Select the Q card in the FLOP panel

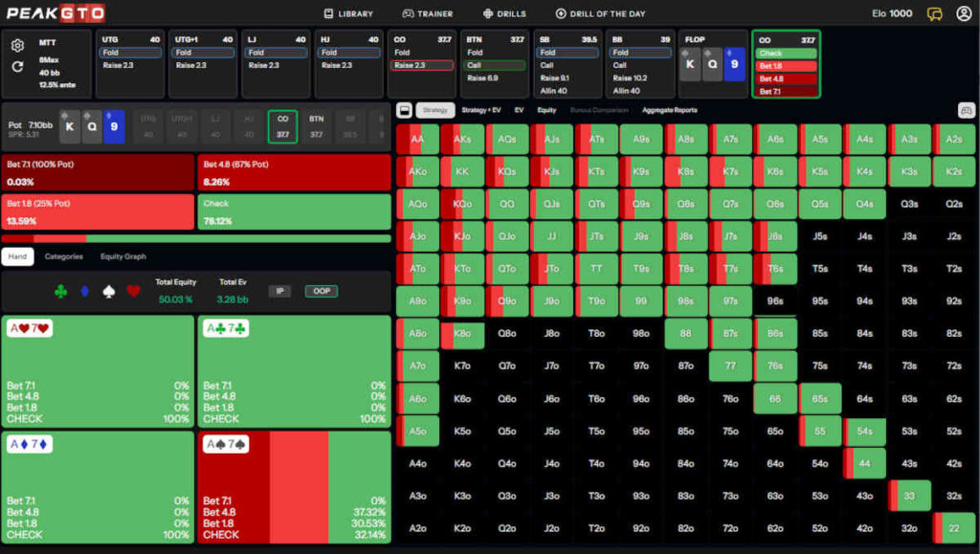pyautogui.click(x=712, y=64)
